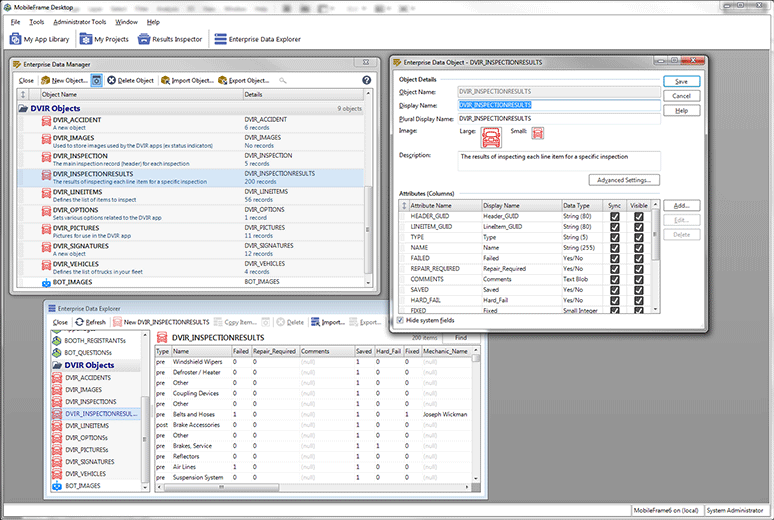Toggle Visible checkbox for HARD_FAIL attribute

point(639,300)
